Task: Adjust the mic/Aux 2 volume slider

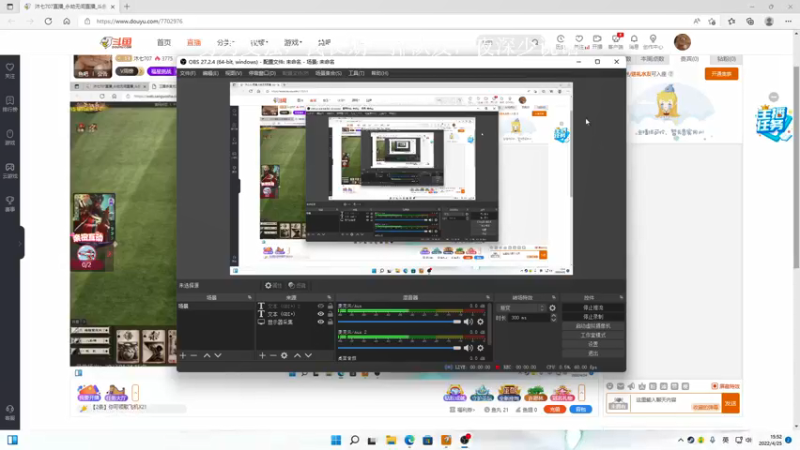Action: point(399,348)
